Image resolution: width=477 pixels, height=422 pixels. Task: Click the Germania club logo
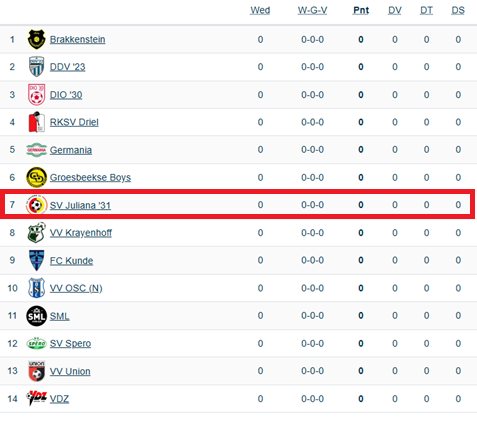click(36, 150)
